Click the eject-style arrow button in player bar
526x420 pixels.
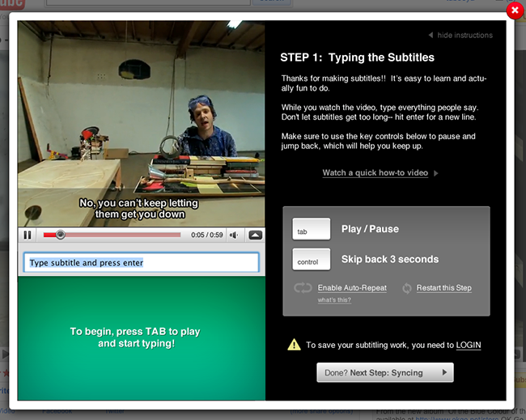coord(255,235)
